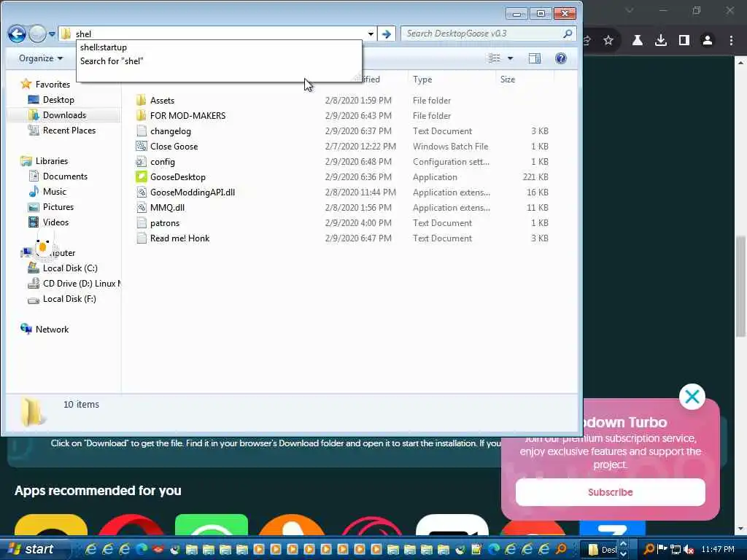Click the Go arrow next to the address bar
This screenshot has height=560, width=747.
click(387, 34)
